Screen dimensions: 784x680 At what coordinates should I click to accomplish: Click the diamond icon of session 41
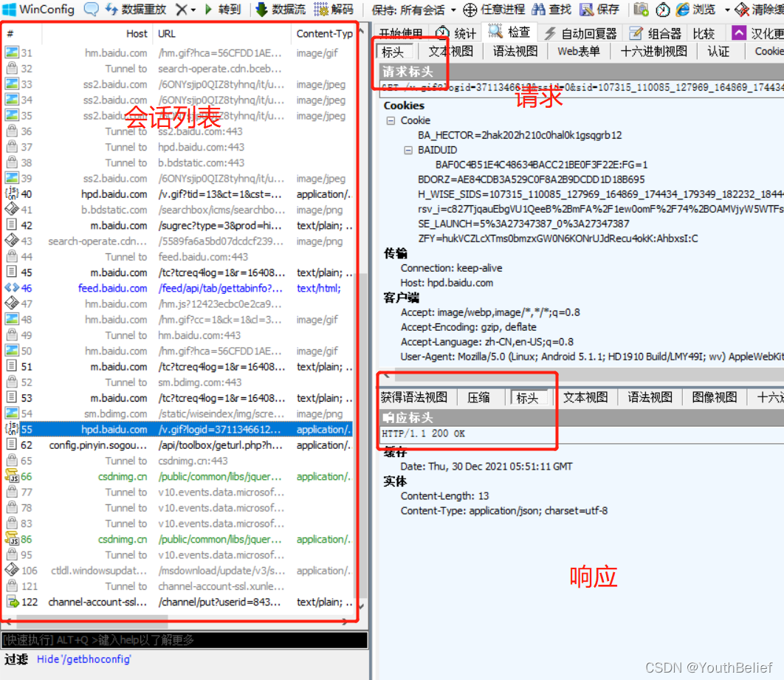click(12, 209)
